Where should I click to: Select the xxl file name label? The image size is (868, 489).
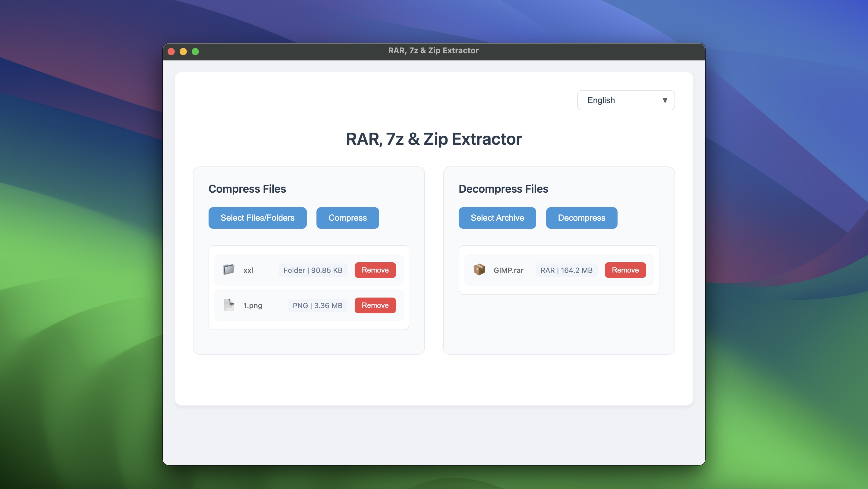click(x=248, y=270)
